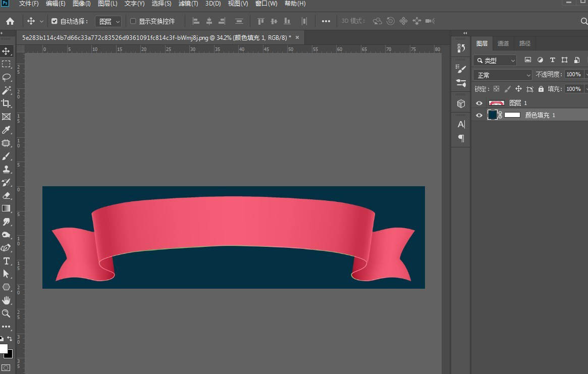Select the Crop tool
The width and height of the screenshot is (588, 374).
[7, 103]
